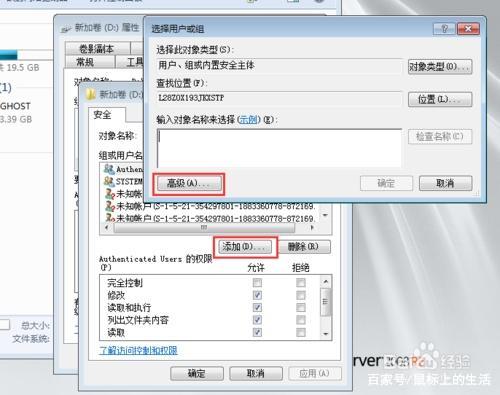
Task: Click 确定 in the permissions dialog
Action: 197,373
